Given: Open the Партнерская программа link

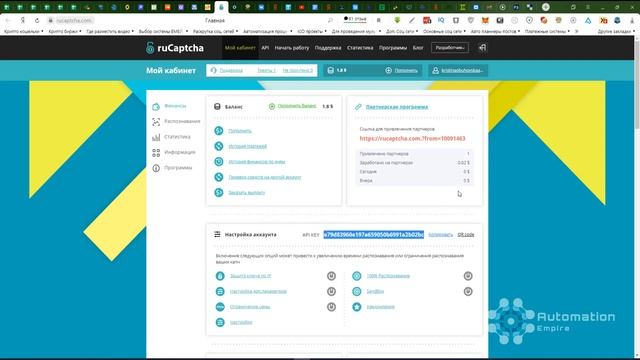Looking at the screenshot, I should [x=397, y=107].
